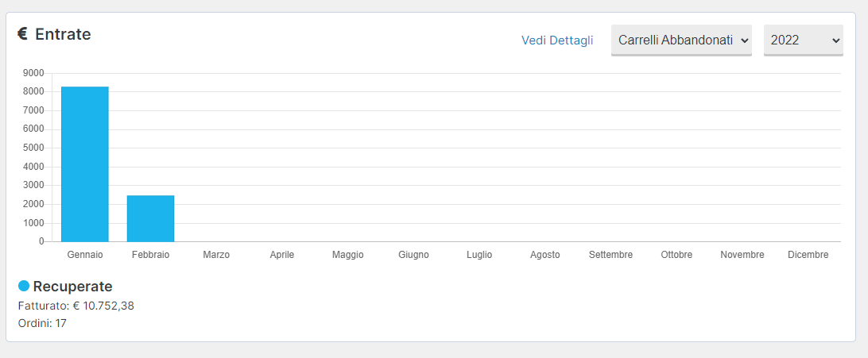
Task: Open the 2022 year selector
Action: click(804, 40)
